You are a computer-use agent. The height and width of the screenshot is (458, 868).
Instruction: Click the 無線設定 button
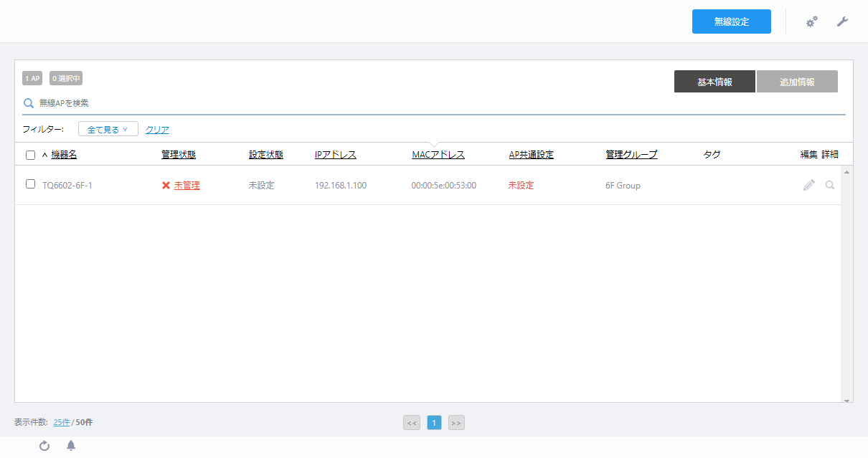[x=732, y=22]
